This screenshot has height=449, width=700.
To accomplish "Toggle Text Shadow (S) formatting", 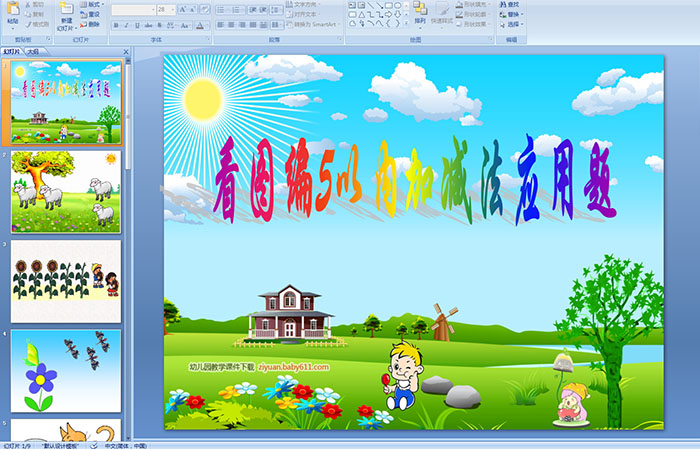I will (x=159, y=25).
